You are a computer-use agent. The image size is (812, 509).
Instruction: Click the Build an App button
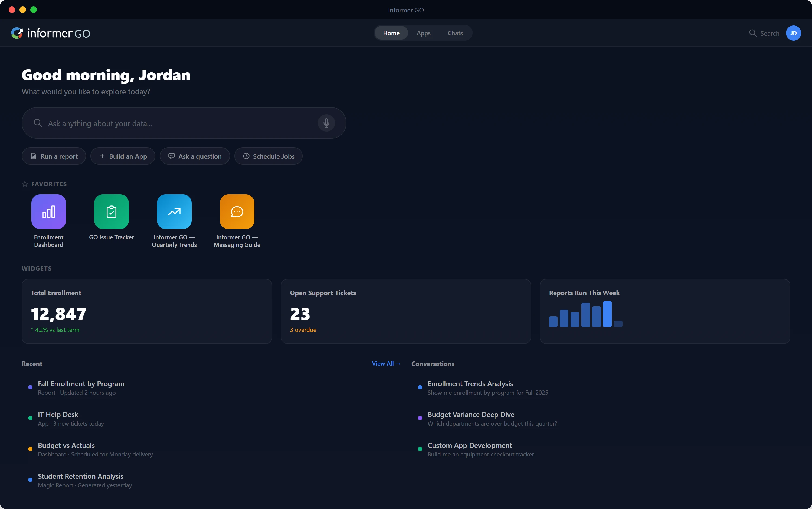(x=123, y=156)
